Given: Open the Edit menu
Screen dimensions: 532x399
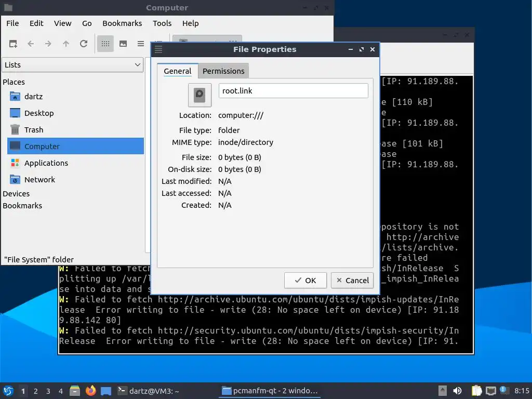Looking at the screenshot, I should point(36,23).
